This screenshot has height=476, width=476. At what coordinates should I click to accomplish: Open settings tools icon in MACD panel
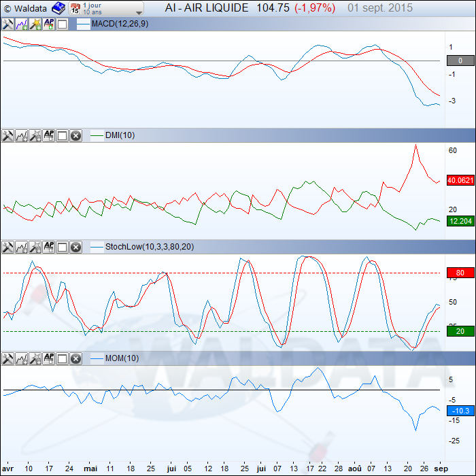(7, 24)
